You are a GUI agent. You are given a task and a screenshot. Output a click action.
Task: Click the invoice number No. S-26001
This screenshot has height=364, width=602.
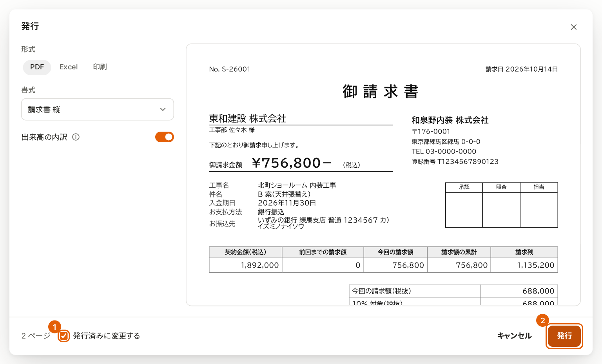230,69
